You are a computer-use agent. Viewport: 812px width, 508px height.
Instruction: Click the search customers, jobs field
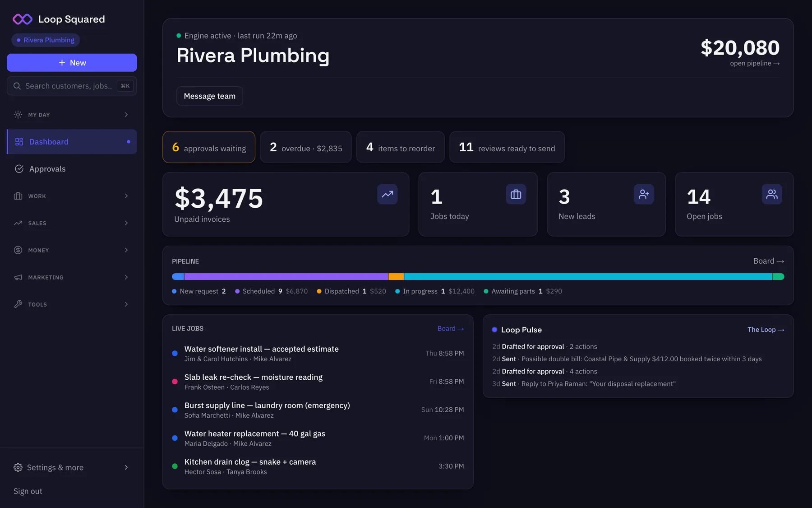point(72,86)
